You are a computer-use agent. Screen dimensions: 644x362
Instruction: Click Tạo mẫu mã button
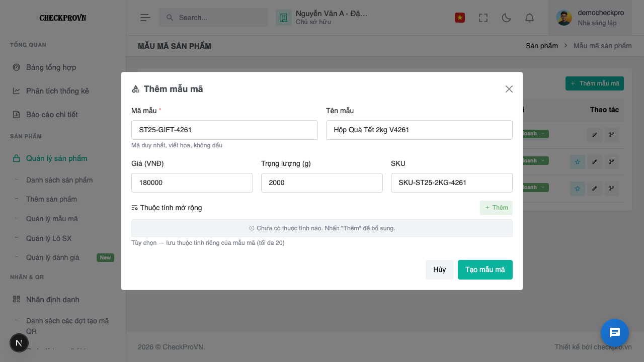485,269
